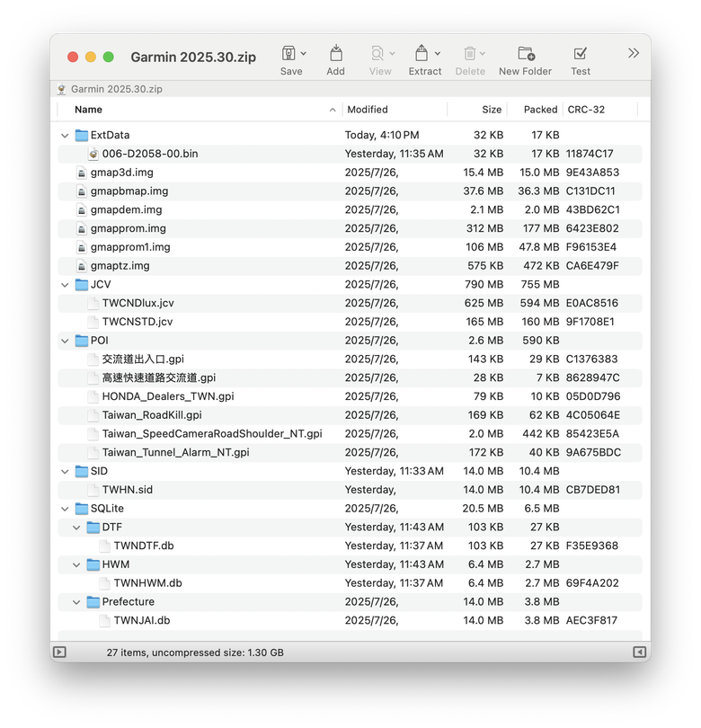Click the View toolbar icon
The image size is (701, 728).
coord(377,53)
